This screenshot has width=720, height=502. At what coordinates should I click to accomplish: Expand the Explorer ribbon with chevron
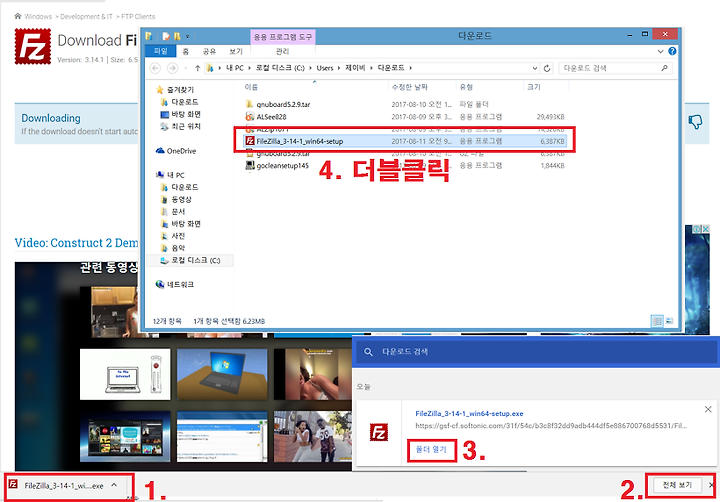(x=660, y=51)
